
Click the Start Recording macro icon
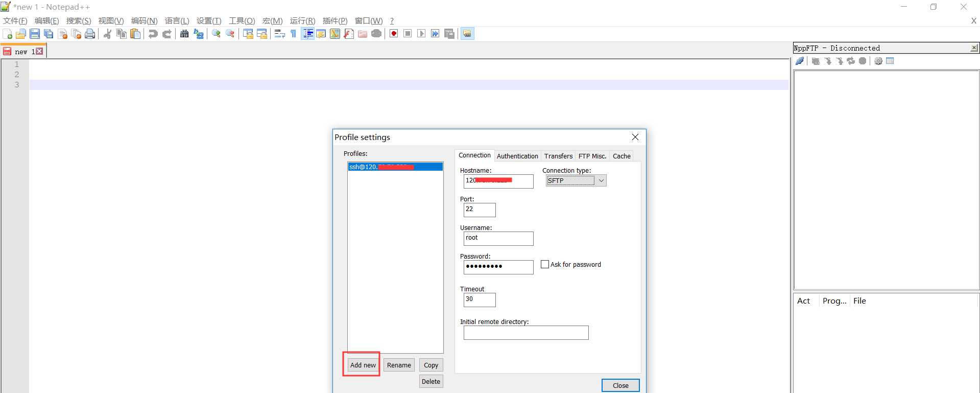point(394,34)
